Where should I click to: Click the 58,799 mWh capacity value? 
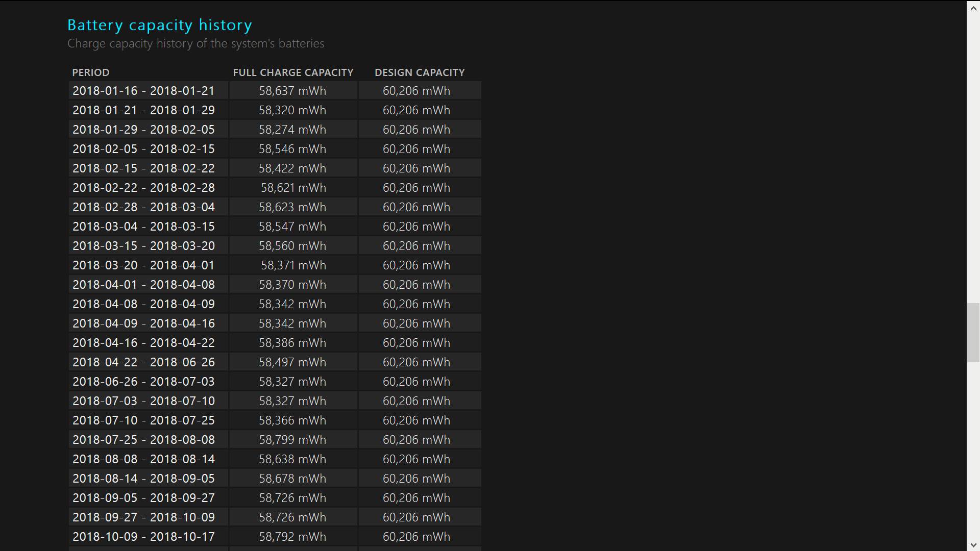point(292,440)
